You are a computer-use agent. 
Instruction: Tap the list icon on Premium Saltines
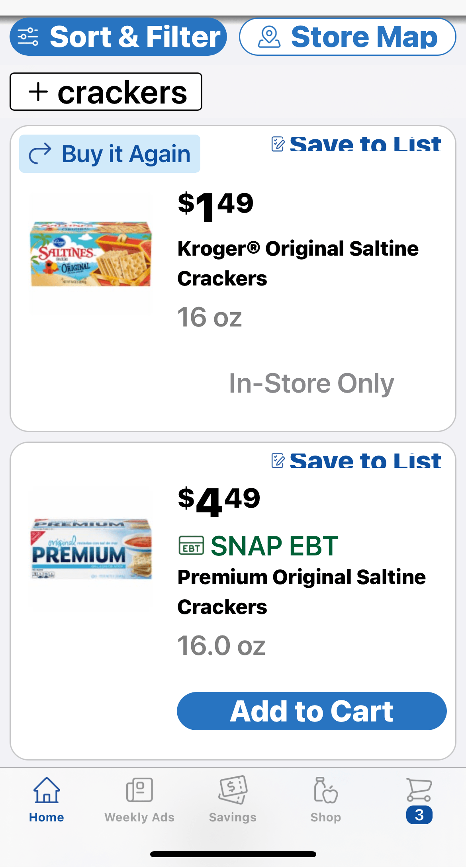coord(278,461)
